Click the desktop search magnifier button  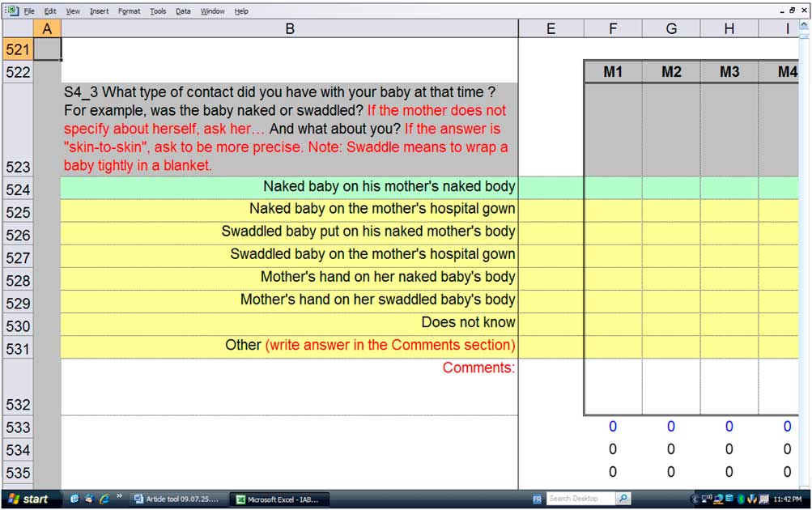point(623,499)
